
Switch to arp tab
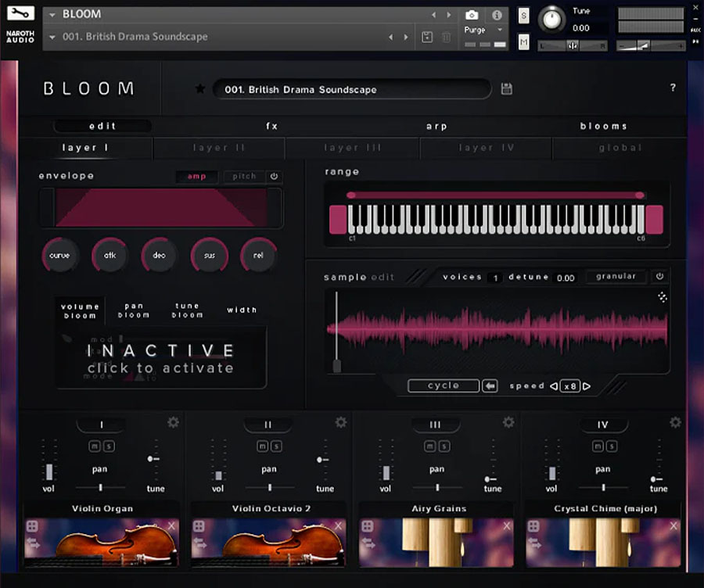pyautogui.click(x=436, y=126)
